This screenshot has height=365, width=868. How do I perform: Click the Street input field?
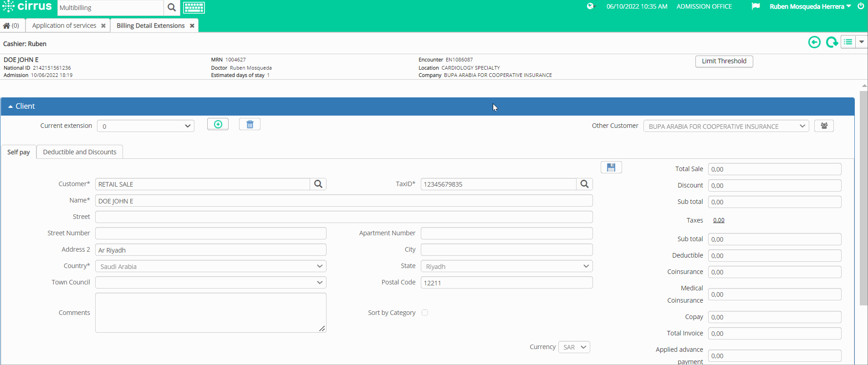[x=344, y=217]
